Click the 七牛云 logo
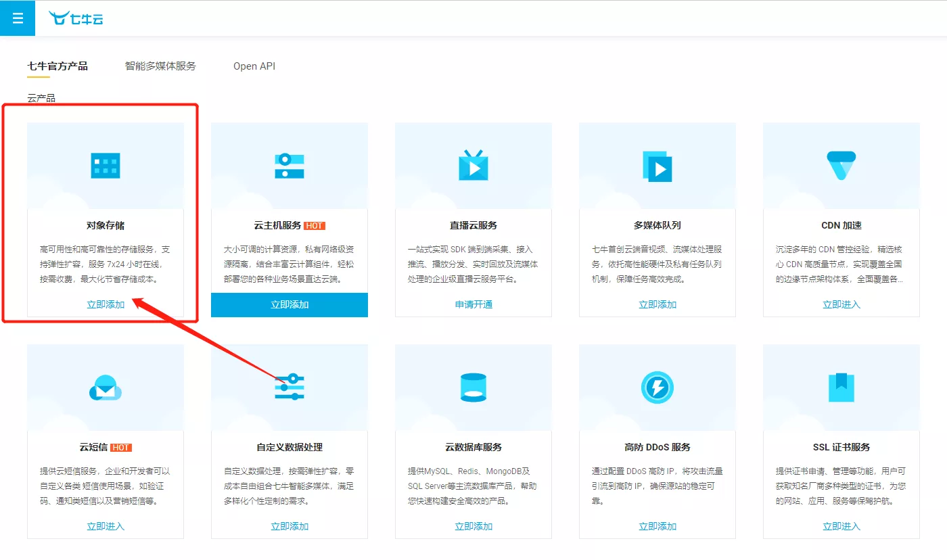947x560 pixels. (x=76, y=18)
